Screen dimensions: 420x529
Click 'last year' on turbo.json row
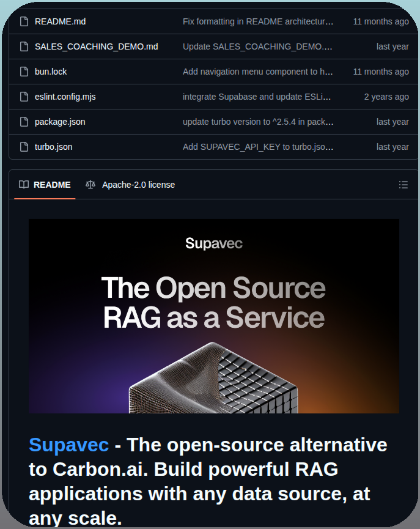[x=392, y=147]
